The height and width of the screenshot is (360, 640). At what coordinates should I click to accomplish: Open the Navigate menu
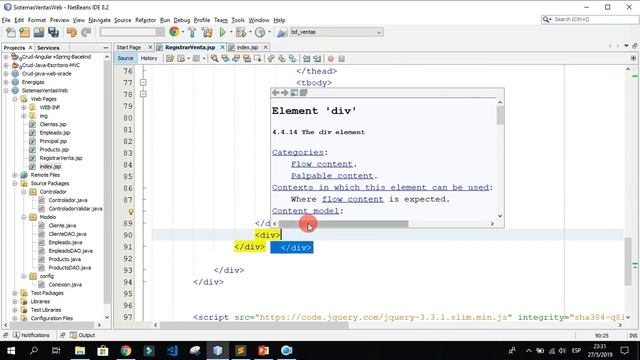[99, 20]
